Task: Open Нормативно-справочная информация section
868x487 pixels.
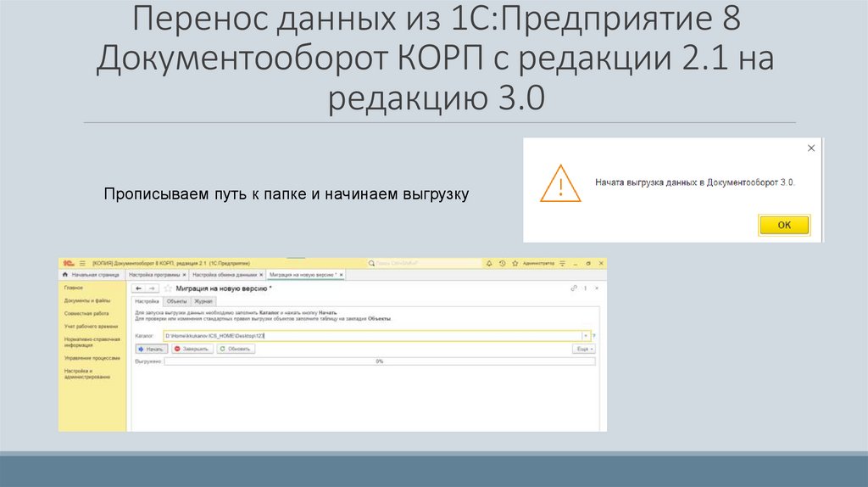Action: tap(92, 342)
